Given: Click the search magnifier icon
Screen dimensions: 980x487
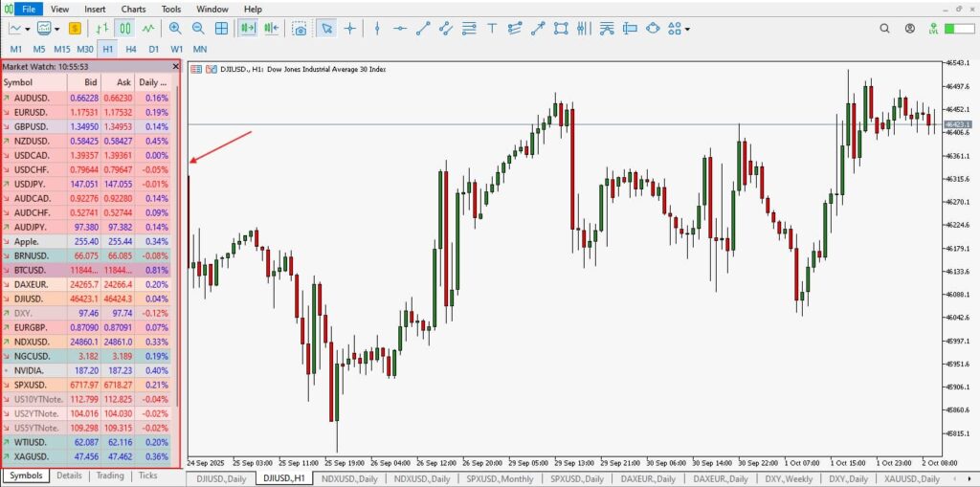Looking at the screenshot, I should [910, 29].
